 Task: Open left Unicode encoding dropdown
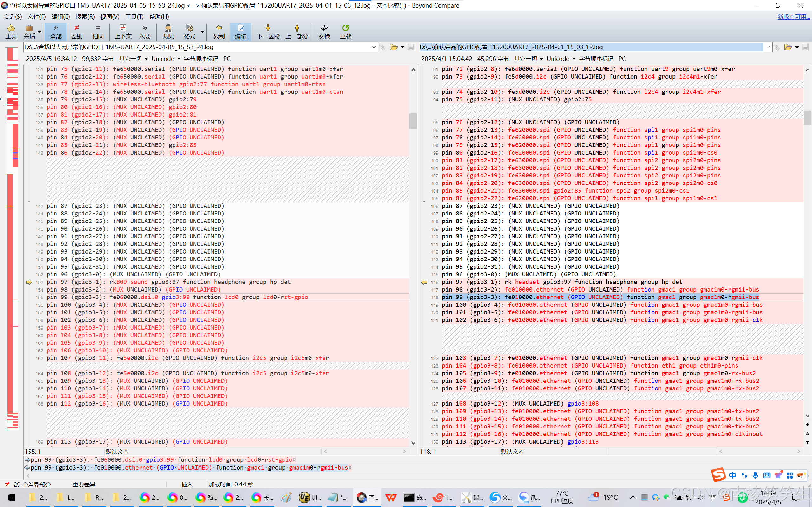coord(166,59)
